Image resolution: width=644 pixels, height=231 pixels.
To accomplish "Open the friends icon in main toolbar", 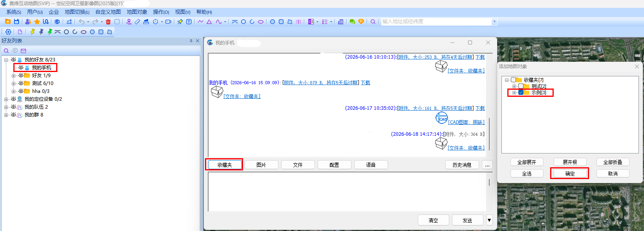I will click(x=28, y=22).
